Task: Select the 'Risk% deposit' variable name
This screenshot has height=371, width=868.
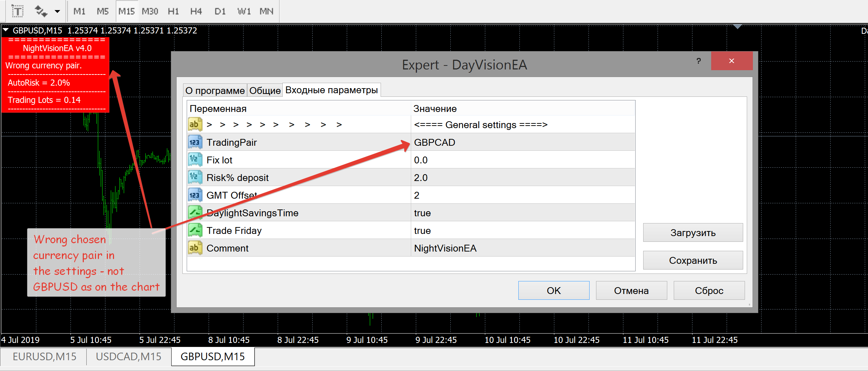Action: pyautogui.click(x=237, y=178)
